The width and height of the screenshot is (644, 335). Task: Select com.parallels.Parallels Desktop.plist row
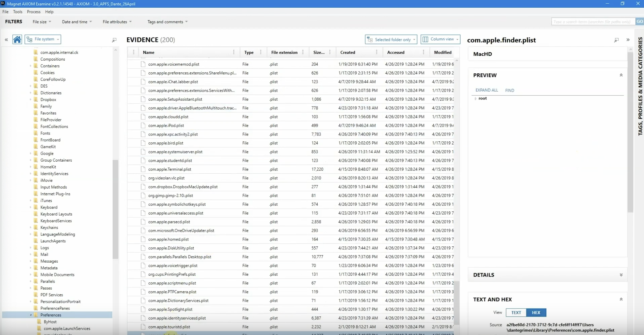tap(291, 257)
